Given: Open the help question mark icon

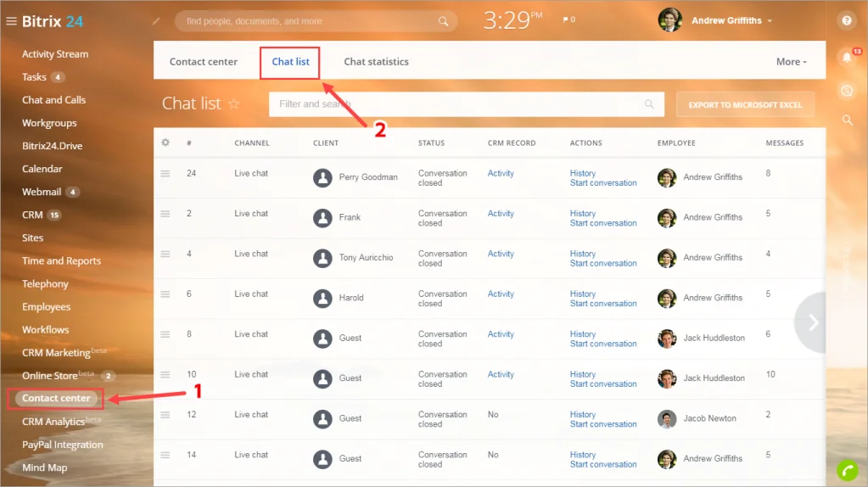Looking at the screenshot, I should tap(847, 20).
